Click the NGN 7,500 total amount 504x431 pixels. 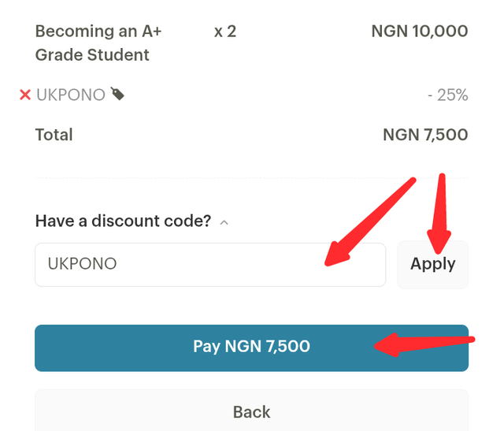(x=425, y=135)
